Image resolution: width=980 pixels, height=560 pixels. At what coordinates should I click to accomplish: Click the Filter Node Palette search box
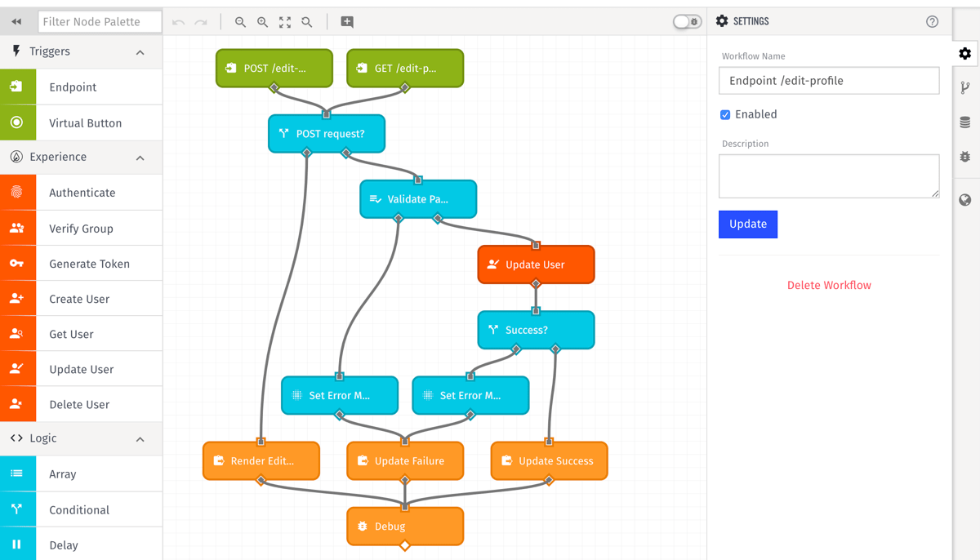[x=100, y=22]
